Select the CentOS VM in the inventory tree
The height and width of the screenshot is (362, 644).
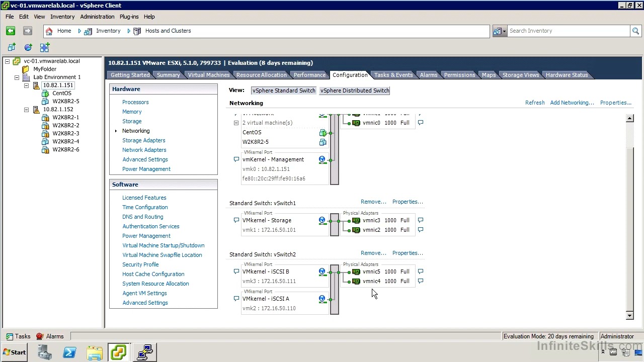pos(62,94)
